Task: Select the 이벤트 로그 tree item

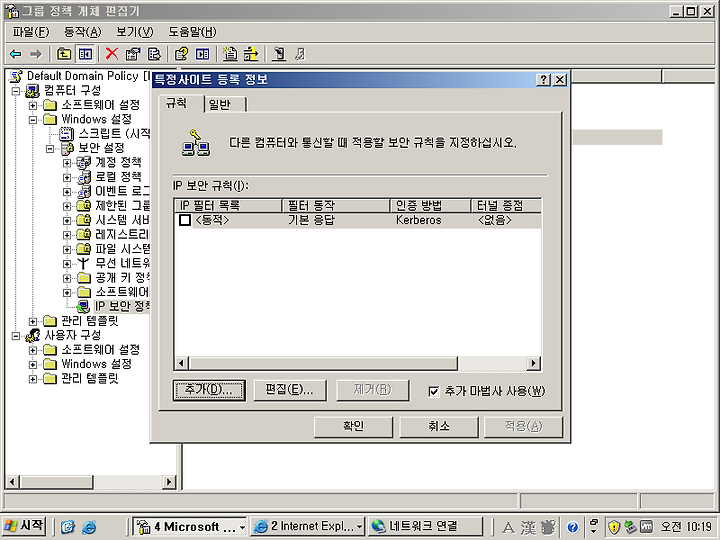Action: pos(122,191)
